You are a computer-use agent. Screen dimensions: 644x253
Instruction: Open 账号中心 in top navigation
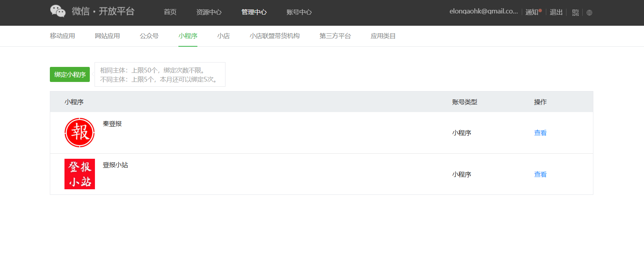click(299, 12)
